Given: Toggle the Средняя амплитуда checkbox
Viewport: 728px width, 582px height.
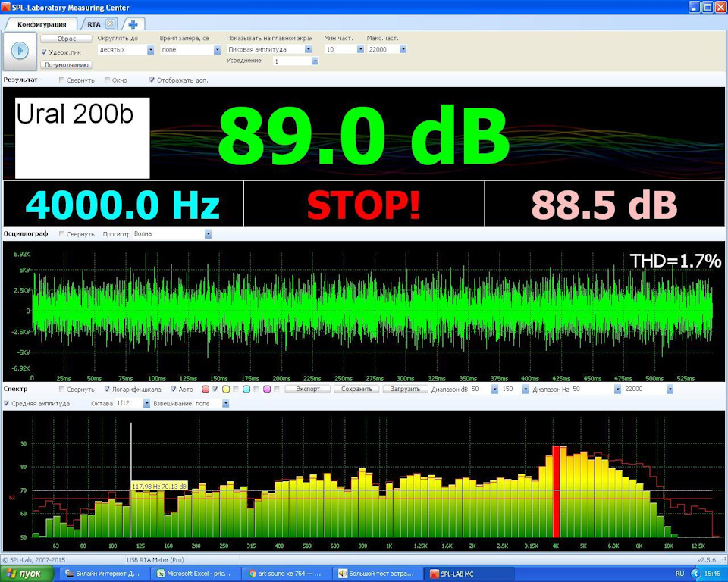Looking at the screenshot, I should pyautogui.click(x=7, y=404).
